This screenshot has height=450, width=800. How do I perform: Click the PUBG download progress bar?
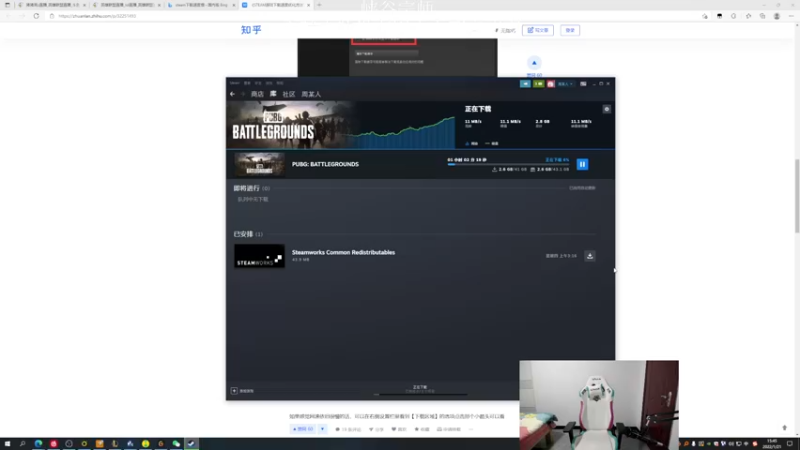click(508, 164)
